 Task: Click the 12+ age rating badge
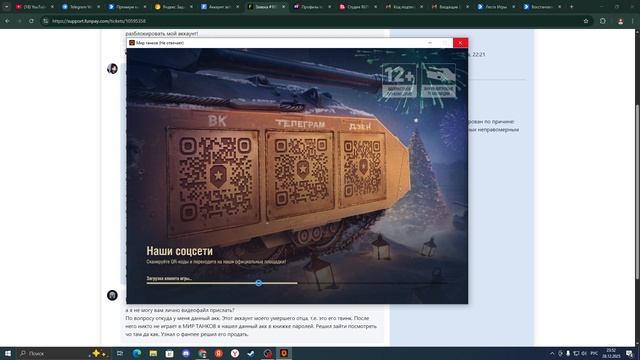(399, 80)
